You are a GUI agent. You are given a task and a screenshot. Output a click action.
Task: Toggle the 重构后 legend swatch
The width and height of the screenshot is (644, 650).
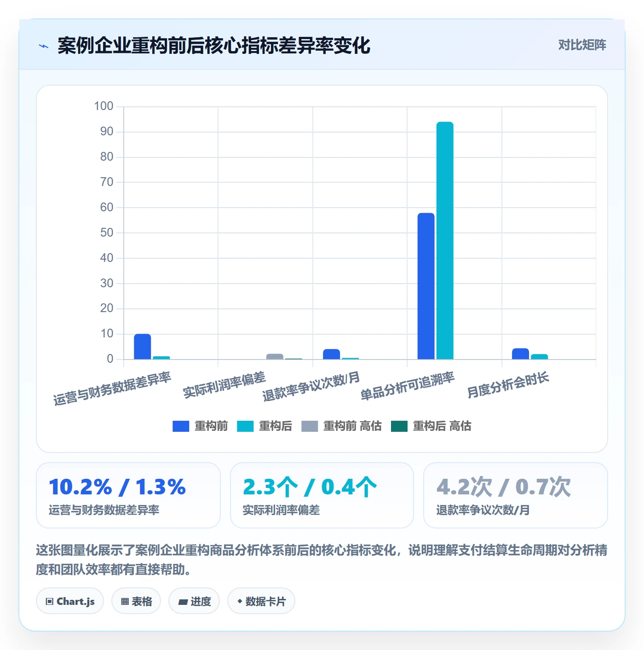245,426
